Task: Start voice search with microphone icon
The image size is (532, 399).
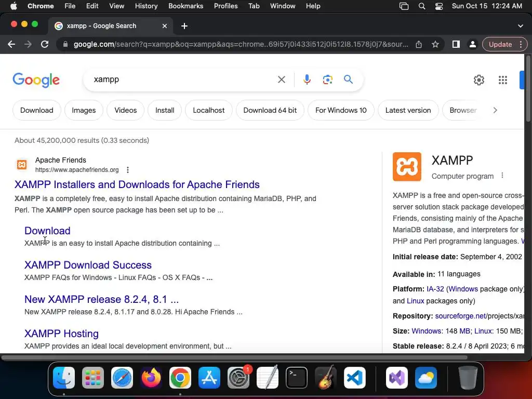Action: click(307, 79)
